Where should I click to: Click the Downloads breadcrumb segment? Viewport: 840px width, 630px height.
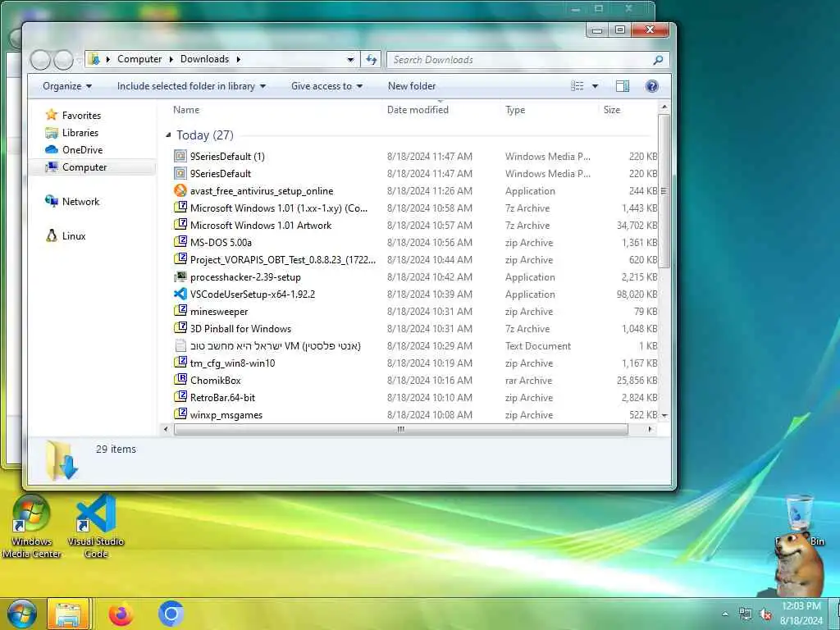pyautogui.click(x=204, y=59)
